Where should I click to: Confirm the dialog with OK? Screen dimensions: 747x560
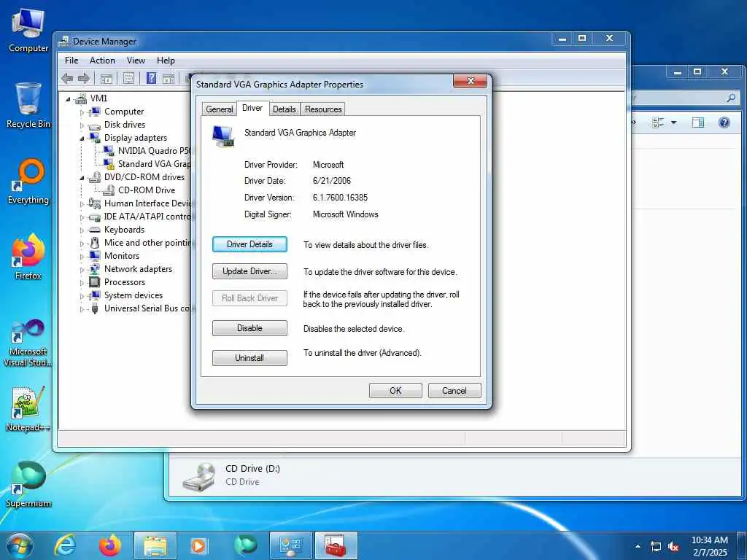395,391
